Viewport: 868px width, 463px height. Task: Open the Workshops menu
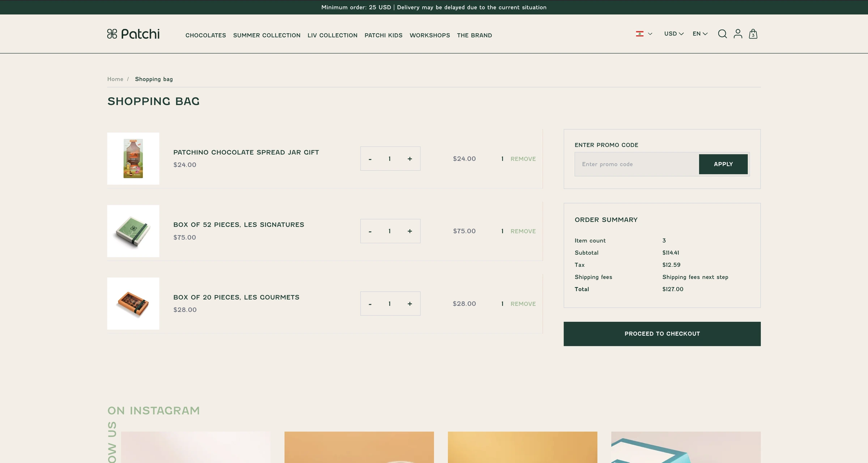pyautogui.click(x=430, y=35)
